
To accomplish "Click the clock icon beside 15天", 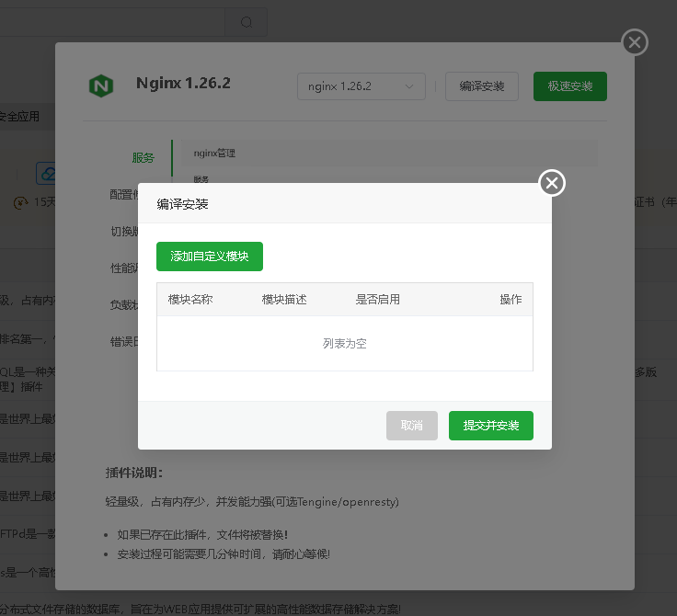I will (21, 202).
